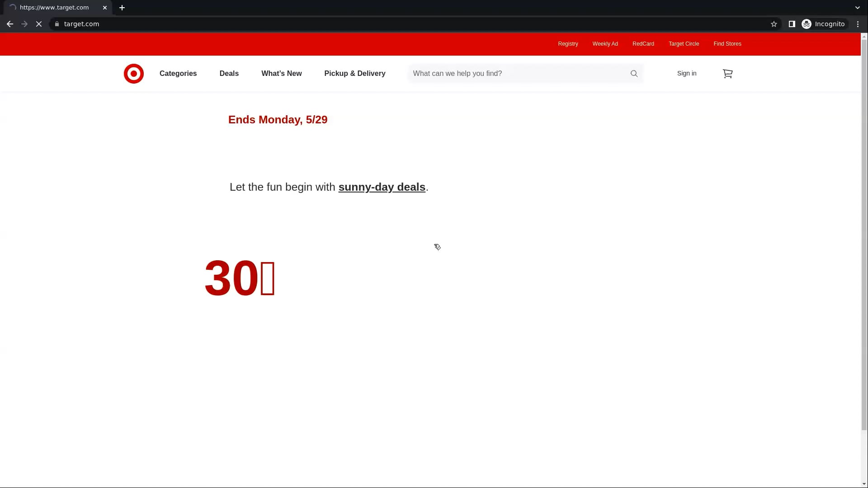Screen dimensions: 868x488
Task: Click the site security padlock icon
Action: click(57, 24)
